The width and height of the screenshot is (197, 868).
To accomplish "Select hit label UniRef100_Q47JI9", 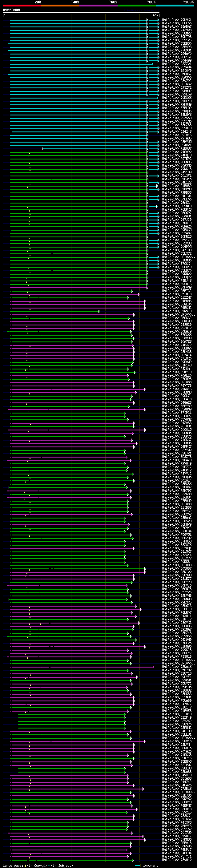I will pyautogui.click(x=176, y=220).
